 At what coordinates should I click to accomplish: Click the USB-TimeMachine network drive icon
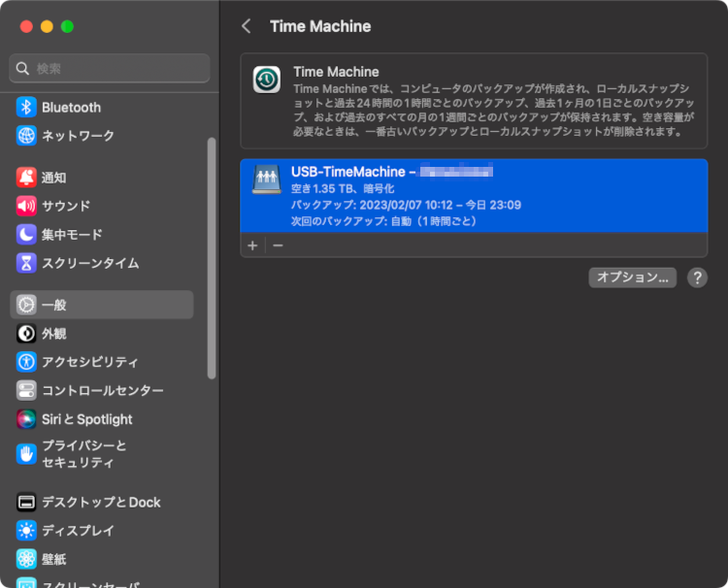point(267,180)
